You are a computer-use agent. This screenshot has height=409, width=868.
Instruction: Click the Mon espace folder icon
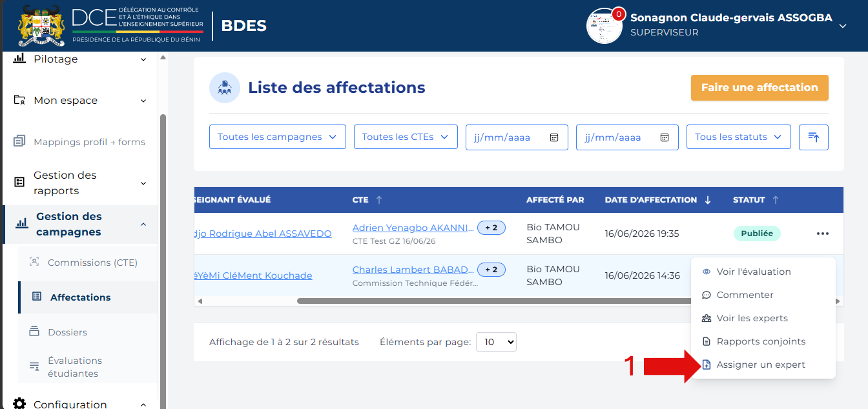(x=19, y=101)
